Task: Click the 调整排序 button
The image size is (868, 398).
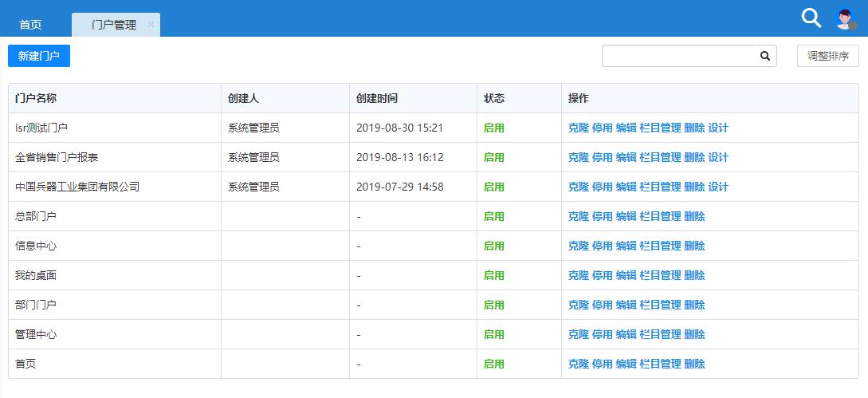Action: coord(827,56)
